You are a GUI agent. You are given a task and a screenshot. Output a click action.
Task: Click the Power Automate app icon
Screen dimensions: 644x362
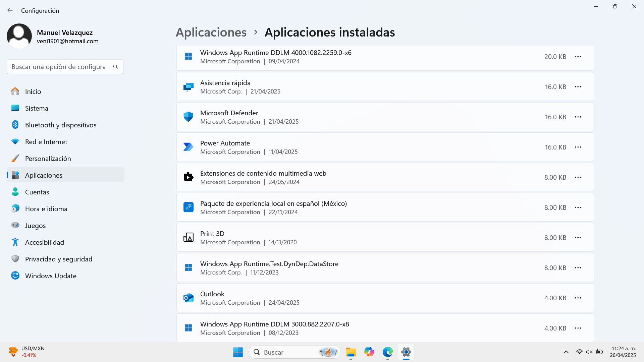[188, 147]
